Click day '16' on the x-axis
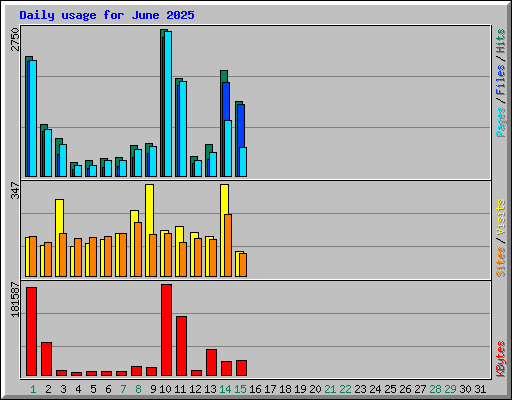 click(x=255, y=389)
